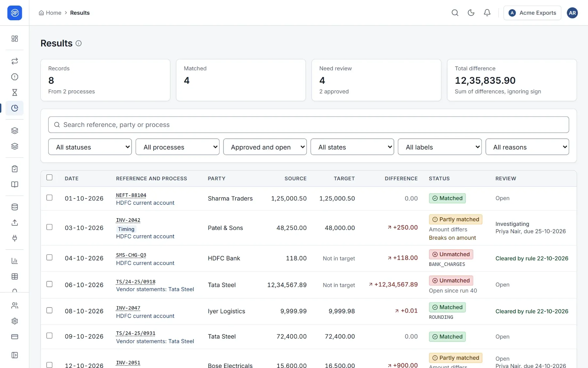
Task: Open the plug connector icon in sidebar
Action: click(15, 238)
